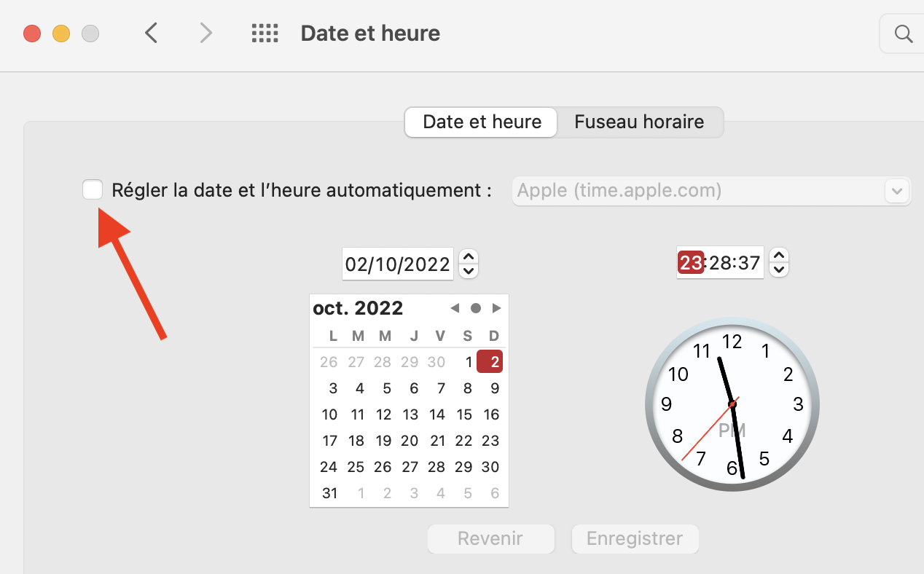Go to previous month in calendar

pos(455,308)
